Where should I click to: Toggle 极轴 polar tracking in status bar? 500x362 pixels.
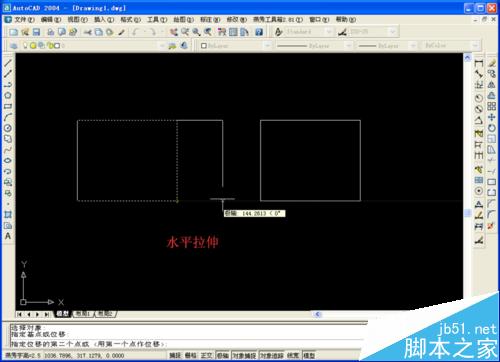(223, 355)
